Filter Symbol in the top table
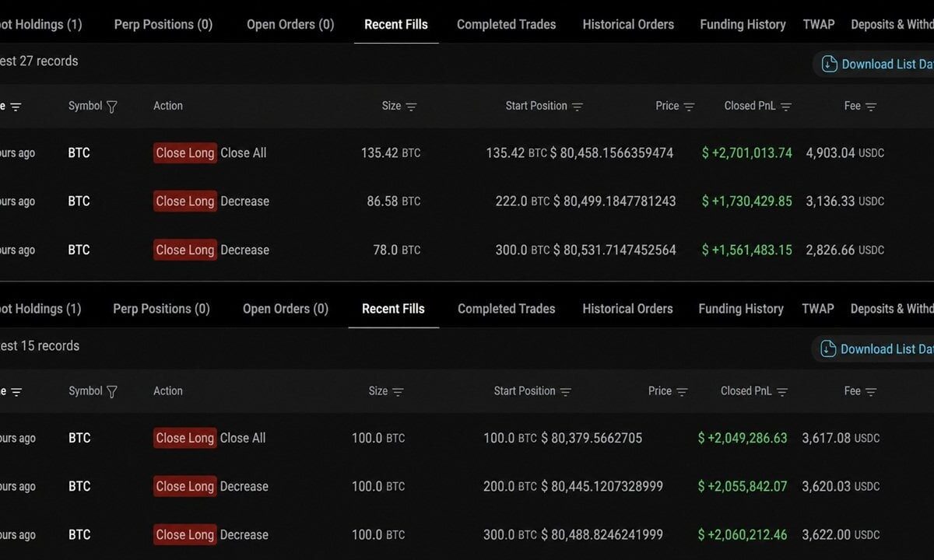 pos(111,107)
